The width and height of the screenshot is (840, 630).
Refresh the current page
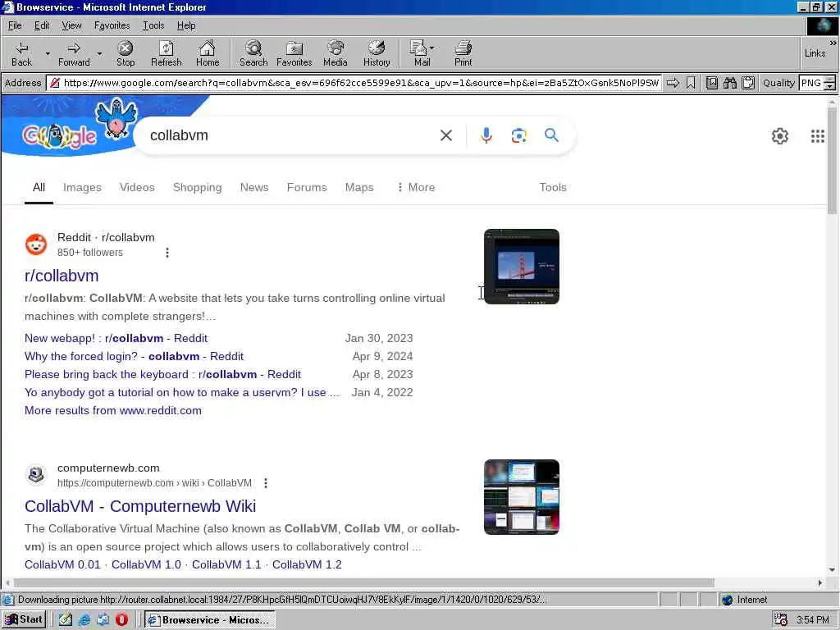tap(166, 53)
